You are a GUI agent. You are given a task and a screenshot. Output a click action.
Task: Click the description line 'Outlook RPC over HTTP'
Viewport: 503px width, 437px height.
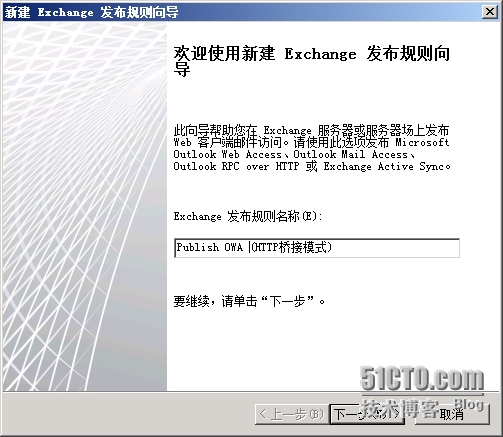point(236,166)
